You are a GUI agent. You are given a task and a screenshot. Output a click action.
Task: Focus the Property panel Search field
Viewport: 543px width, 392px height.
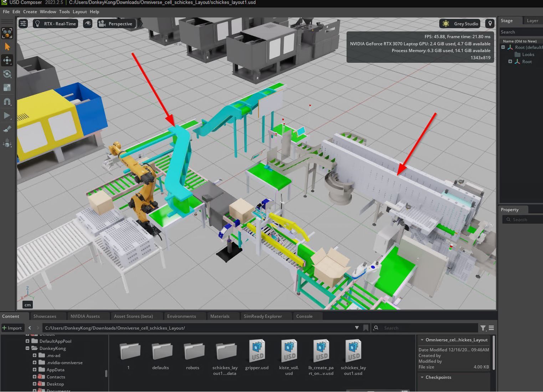(x=523, y=220)
